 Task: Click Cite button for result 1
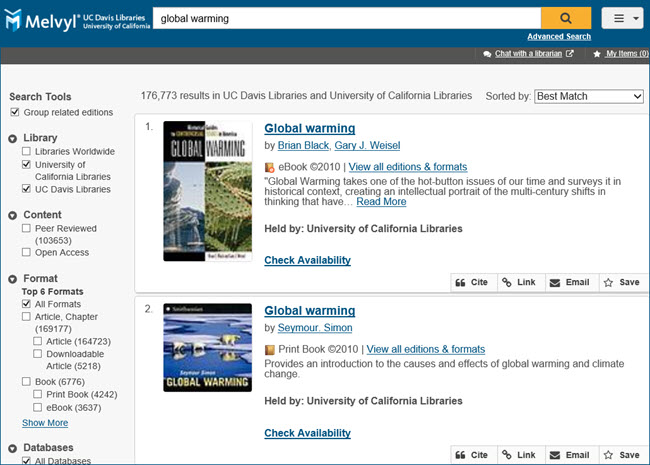[x=472, y=282]
